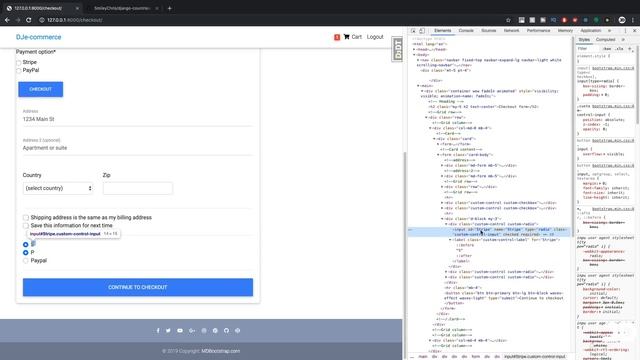Add new style rule plus icon

(629, 49)
